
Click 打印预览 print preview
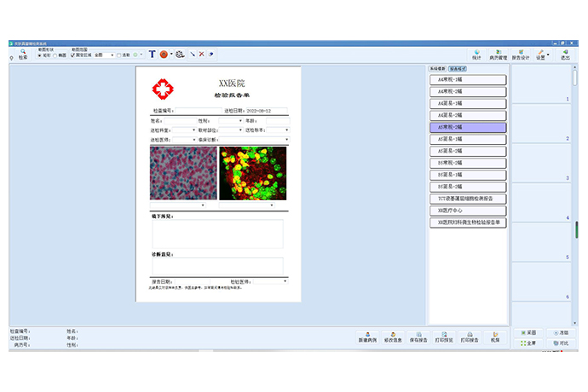[x=442, y=337]
